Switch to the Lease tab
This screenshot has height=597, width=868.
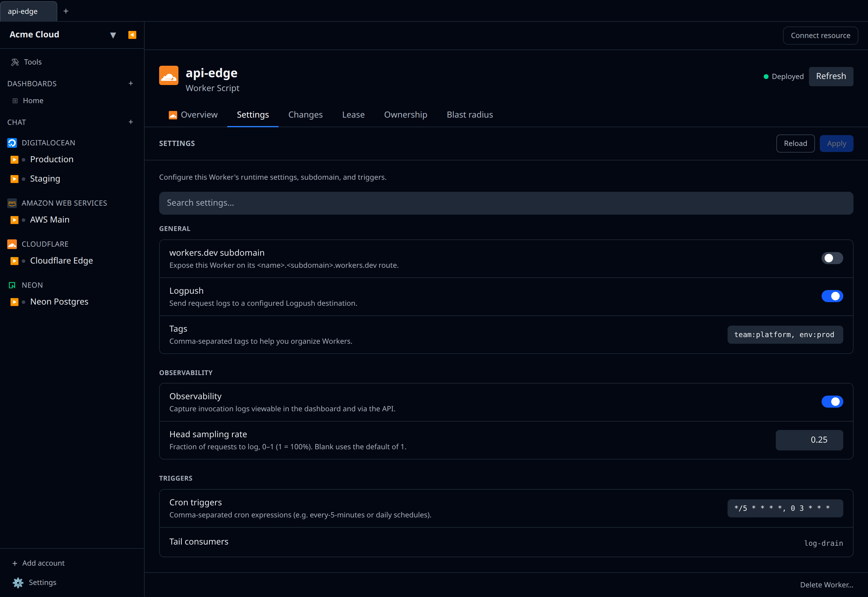coord(353,115)
